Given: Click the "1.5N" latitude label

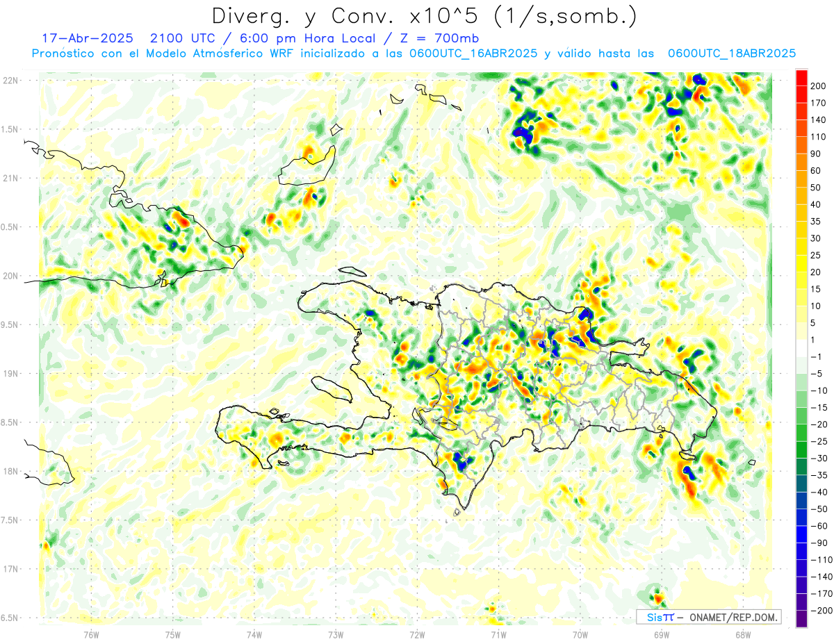Looking at the screenshot, I should (x=10, y=129).
